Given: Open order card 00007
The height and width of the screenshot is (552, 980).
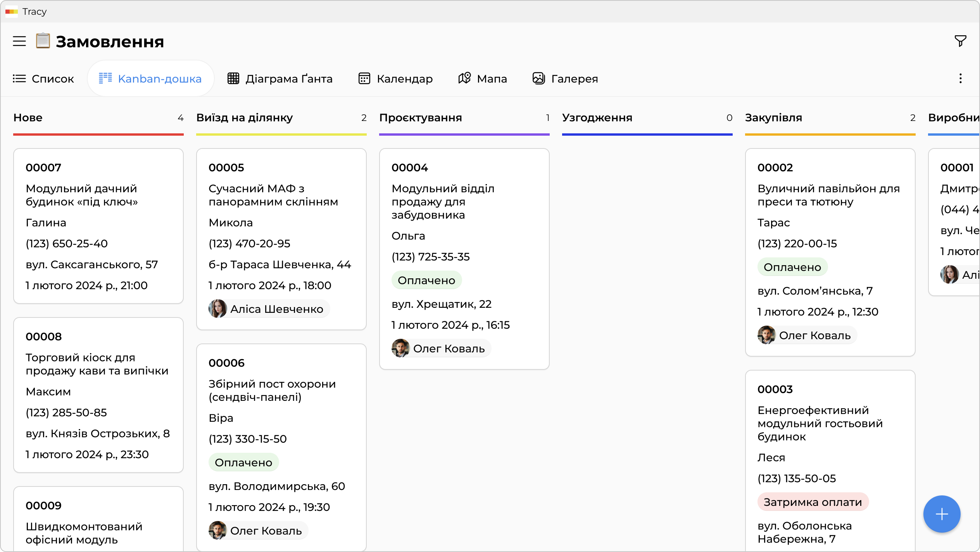Looking at the screenshot, I should tap(98, 226).
